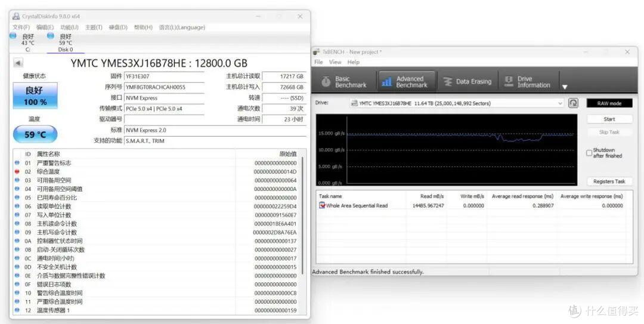Click the host total writes value 72668 GB

click(x=284, y=87)
